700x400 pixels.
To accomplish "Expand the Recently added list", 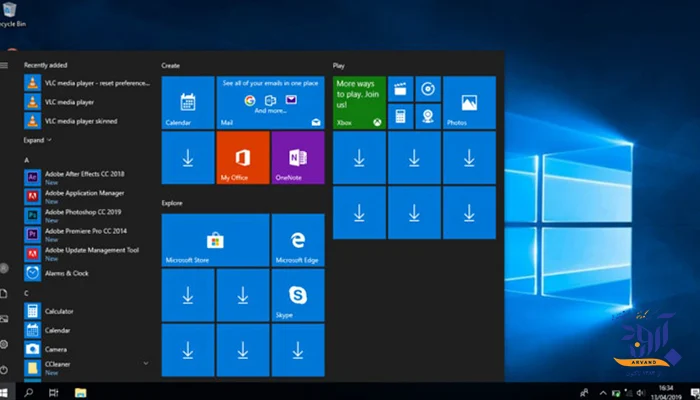I will [38, 140].
